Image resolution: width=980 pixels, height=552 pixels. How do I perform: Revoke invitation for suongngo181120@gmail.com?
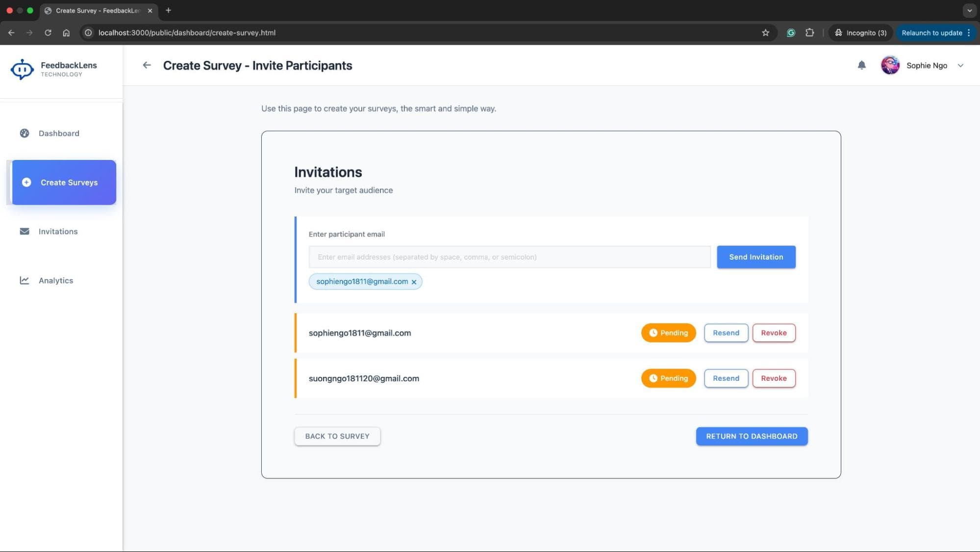[x=774, y=378]
